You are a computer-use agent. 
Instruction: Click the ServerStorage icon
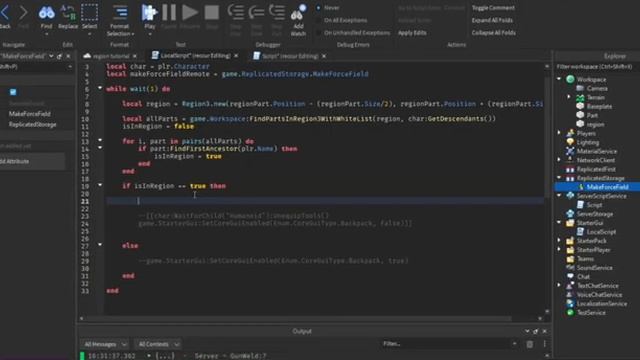click(570, 214)
